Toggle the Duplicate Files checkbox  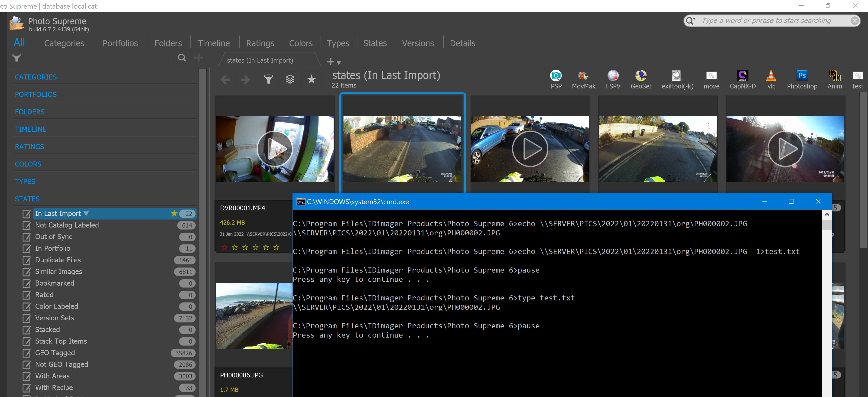(27, 260)
